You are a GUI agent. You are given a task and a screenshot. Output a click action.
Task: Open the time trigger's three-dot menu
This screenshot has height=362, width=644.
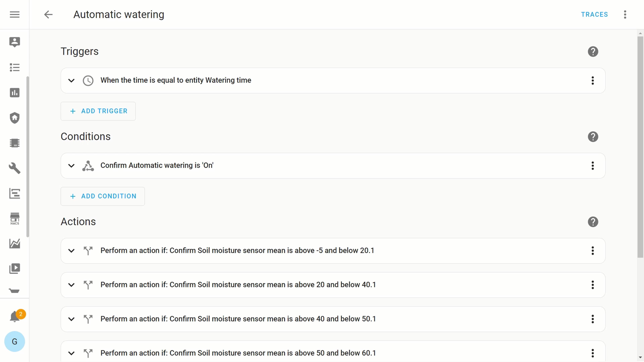[x=593, y=80]
